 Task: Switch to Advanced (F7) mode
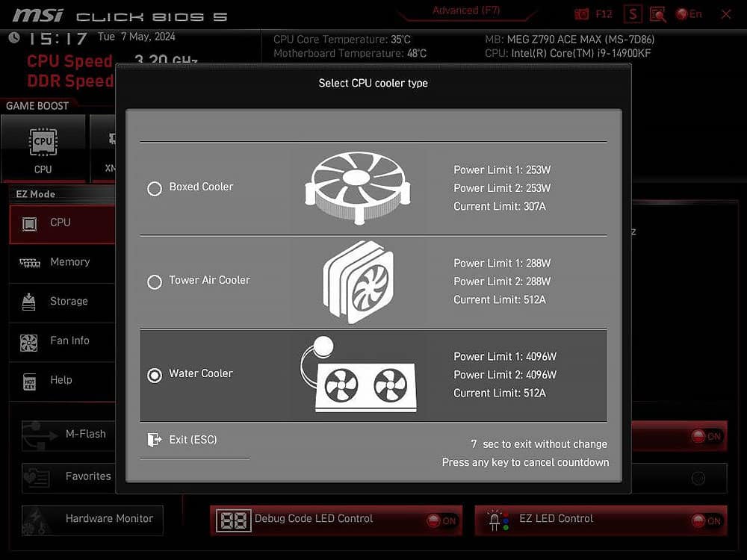[x=466, y=10]
